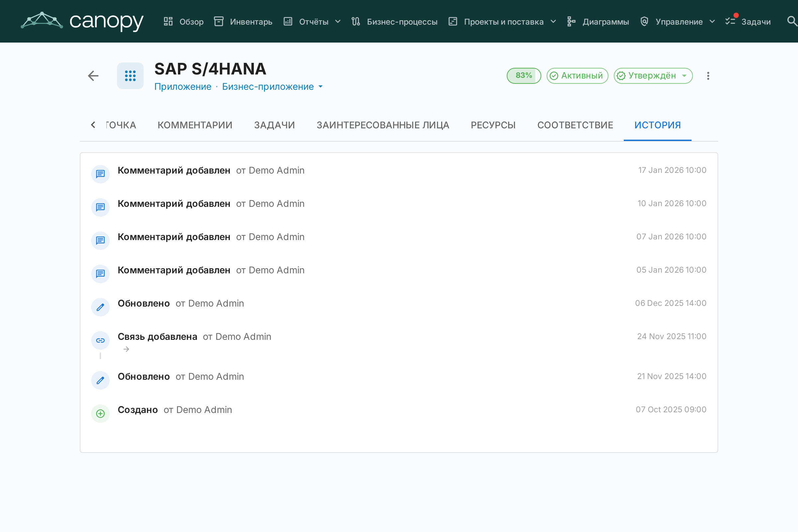The image size is (798, 532).
Task: Click link icon for the relation added entry
Action: click(100, 340)
